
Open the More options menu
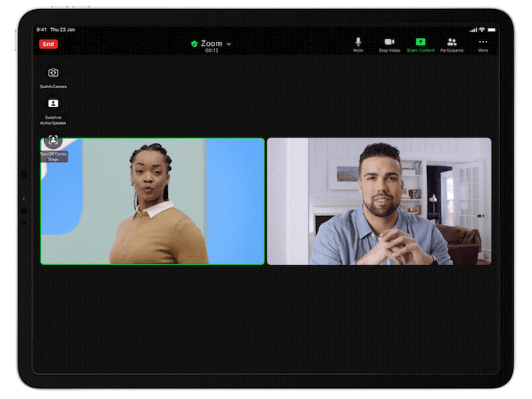[x=483, y=42]
